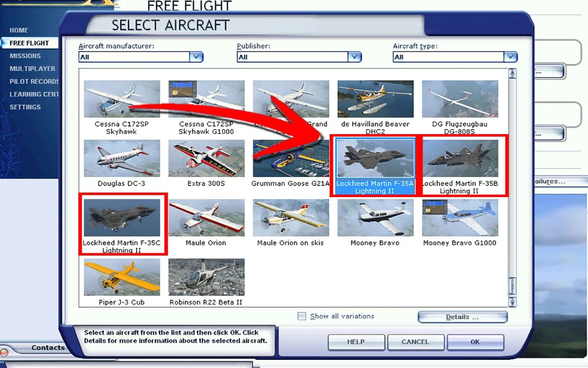Viewport: 588px width, 368px height.
Task: Enable the Show all variations checkbox
Action: 302,316
